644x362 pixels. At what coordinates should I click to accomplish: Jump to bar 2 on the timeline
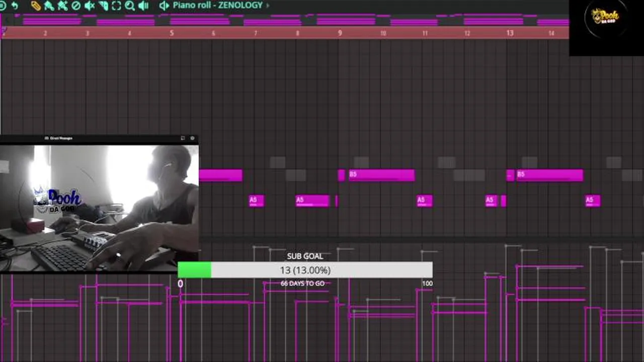[x=45, y=33]
